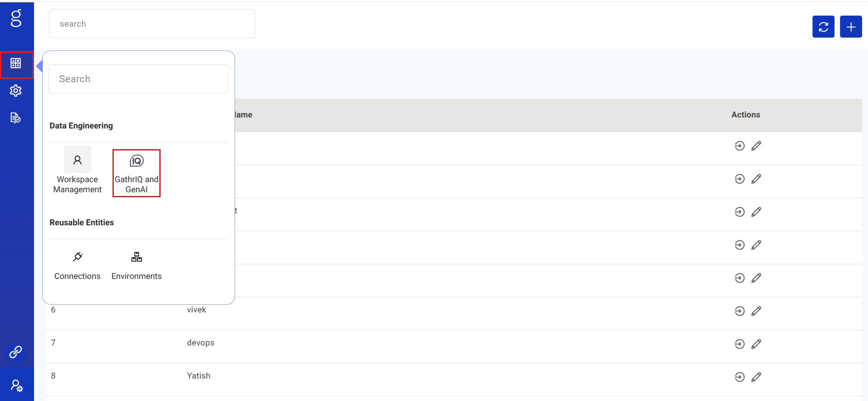Viewport: 868px width, 401px height.
Task: Edit the Yatish workspace with pencil icon
Action: pos(756,377)
